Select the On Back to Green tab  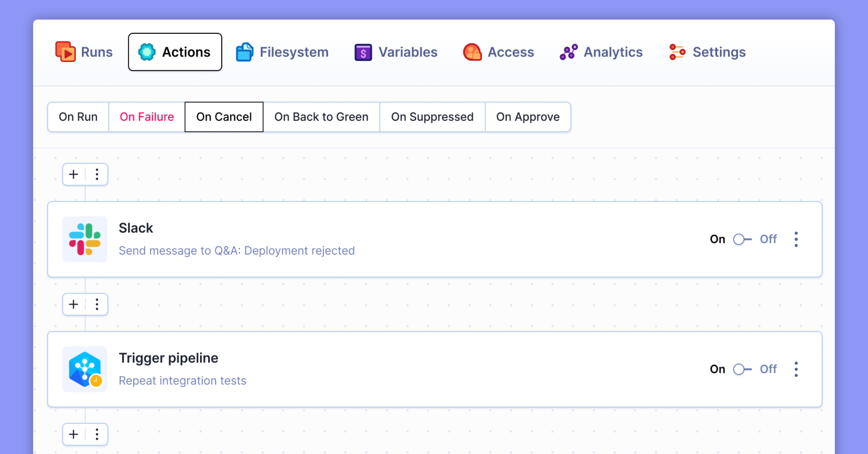coord(321,117)
